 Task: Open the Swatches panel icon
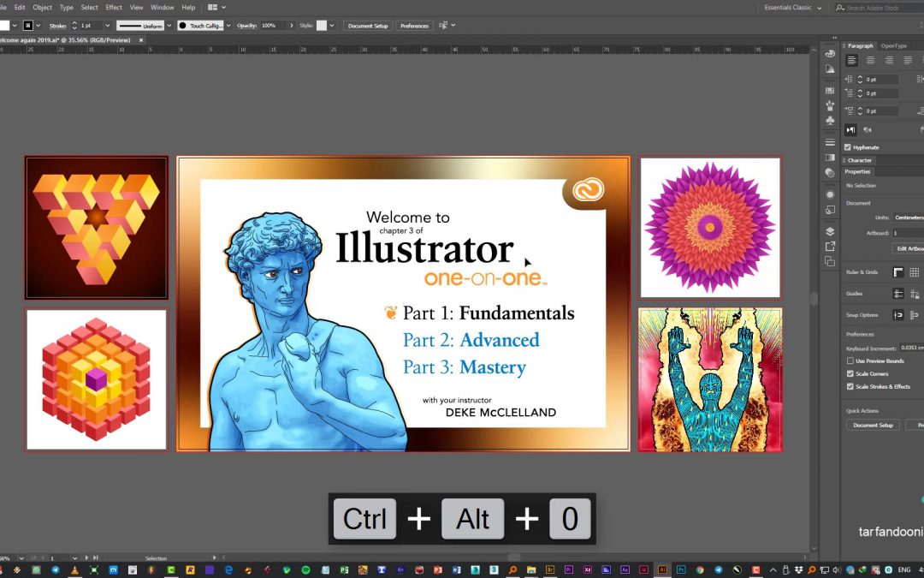coord(830,90)
